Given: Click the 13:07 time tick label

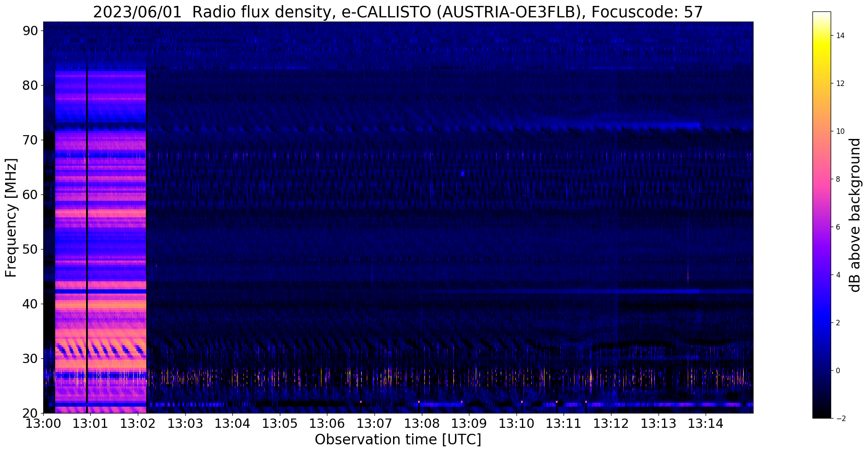Looking at the screenshot, I should (374, 424).
